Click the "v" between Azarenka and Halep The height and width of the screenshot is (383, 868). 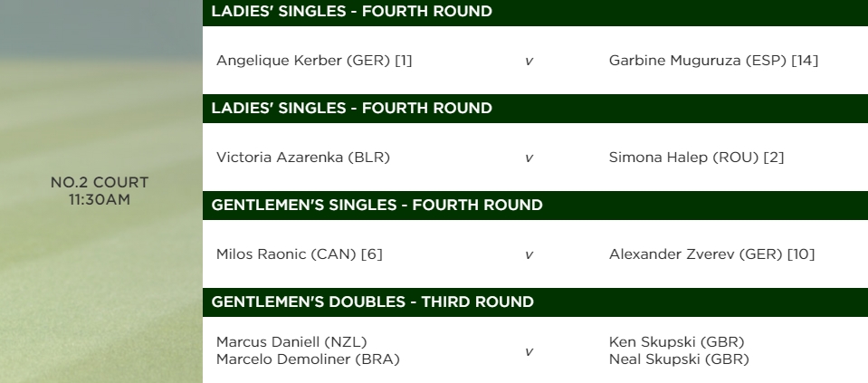529,158
